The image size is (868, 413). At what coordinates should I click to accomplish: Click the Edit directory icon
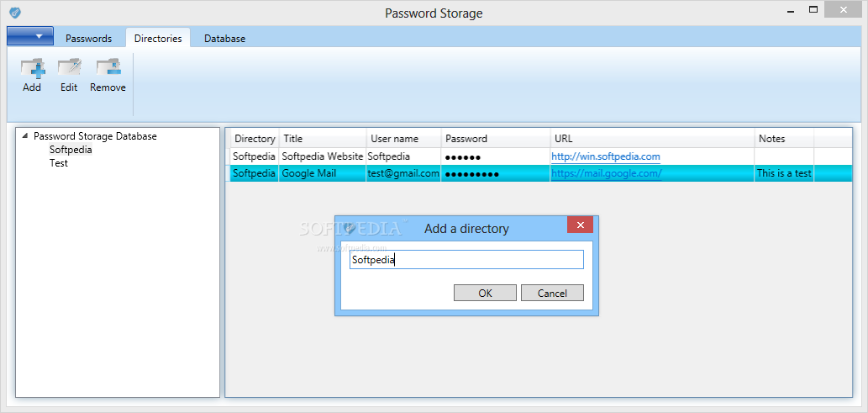(x=69, y=68)
